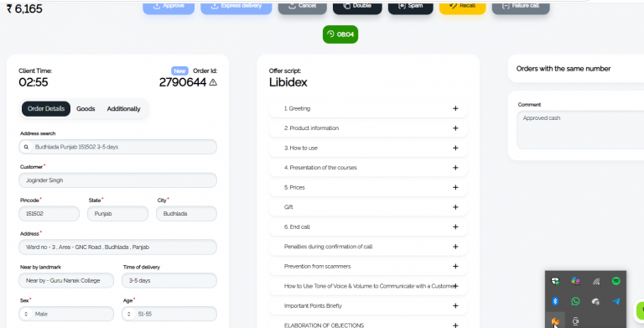Open the Sex dropdown showing Male
The height and width of the screenshot is (328, 644).
click(x=66, y=314)
